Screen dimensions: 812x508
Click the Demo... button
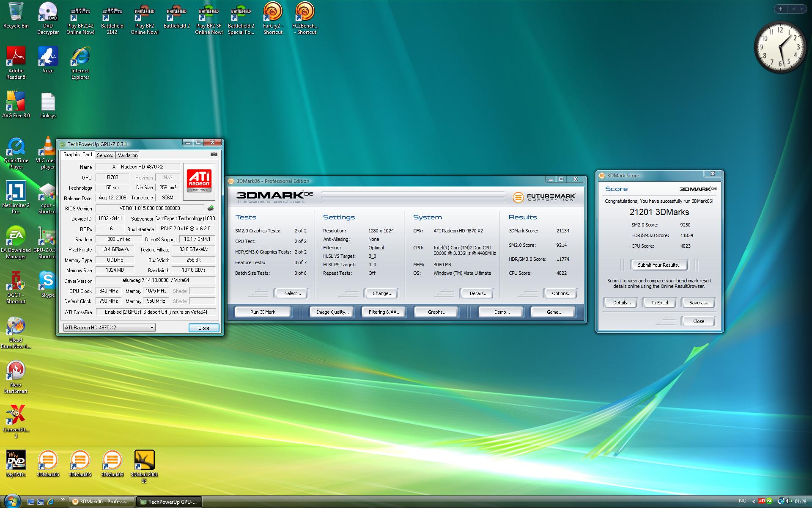click(x=502, y=312)
